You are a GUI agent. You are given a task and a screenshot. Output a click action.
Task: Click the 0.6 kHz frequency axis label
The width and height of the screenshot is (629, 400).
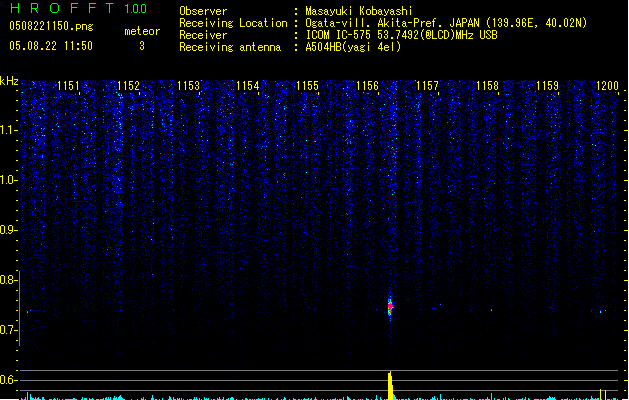coord(8,380)
